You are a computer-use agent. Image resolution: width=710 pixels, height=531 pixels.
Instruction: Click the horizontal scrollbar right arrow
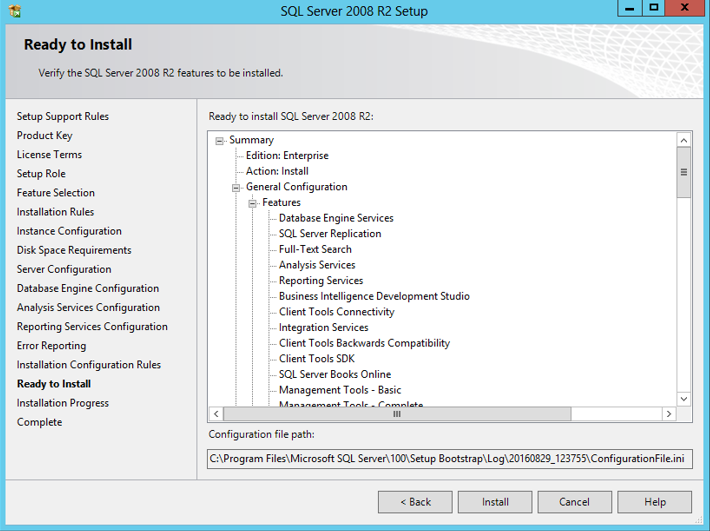pyautogui.click(x=669, y=414)
